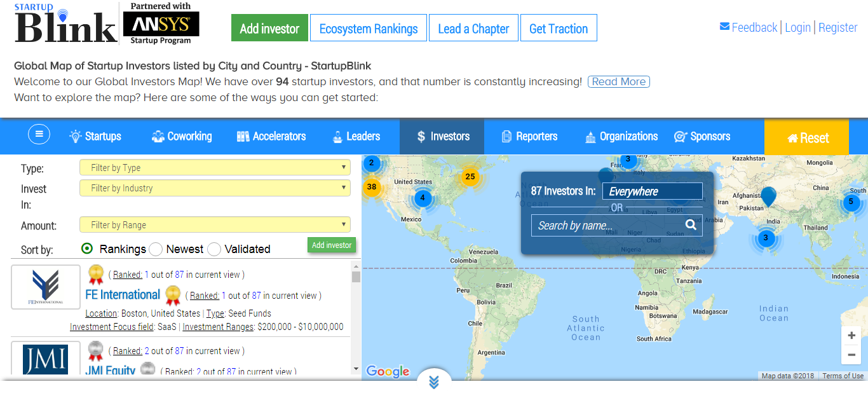Switch to the Coworking tab
Viewport: 868px width, 405px height.
pyautogui.click(x=182, y=137)
